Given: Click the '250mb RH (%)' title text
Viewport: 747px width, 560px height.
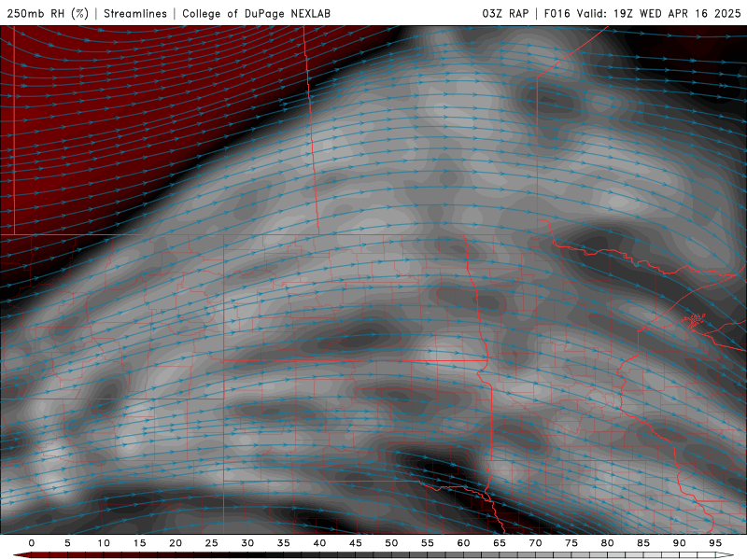Looking at the screenshot, I should tap(48, 13).
